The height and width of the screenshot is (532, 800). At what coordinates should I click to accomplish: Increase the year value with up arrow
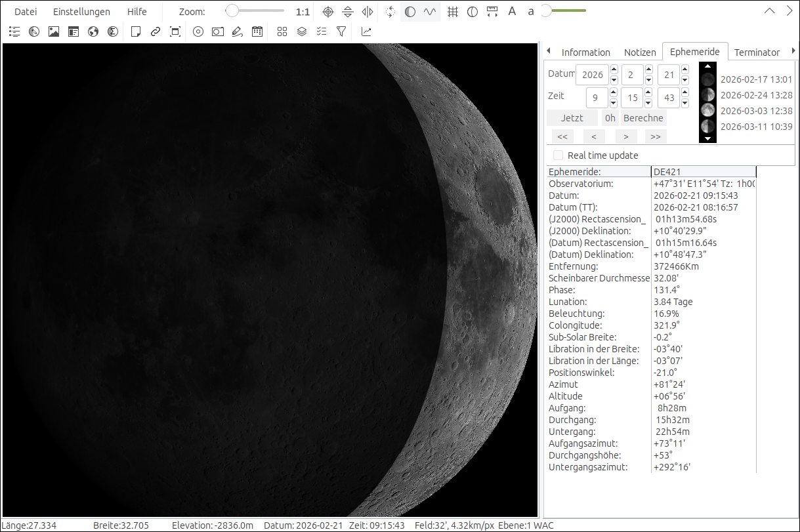click(x=614, y=70)
